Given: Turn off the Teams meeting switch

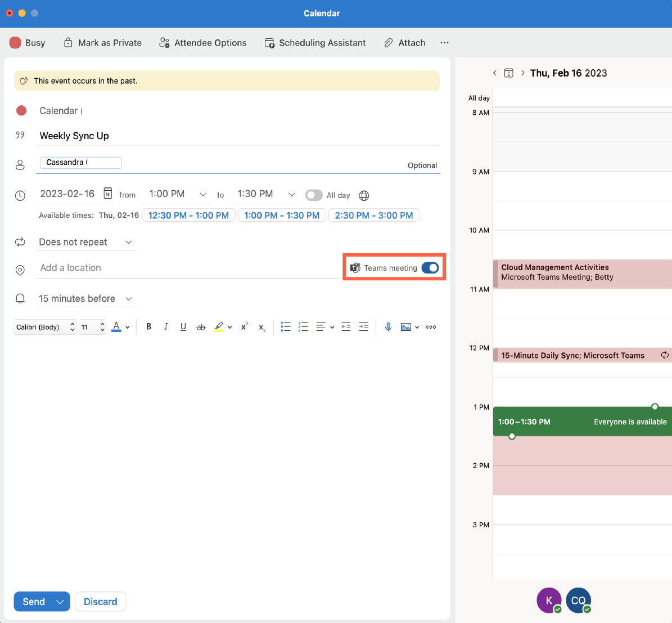Looking at the screenshot, I should point(430,268).
